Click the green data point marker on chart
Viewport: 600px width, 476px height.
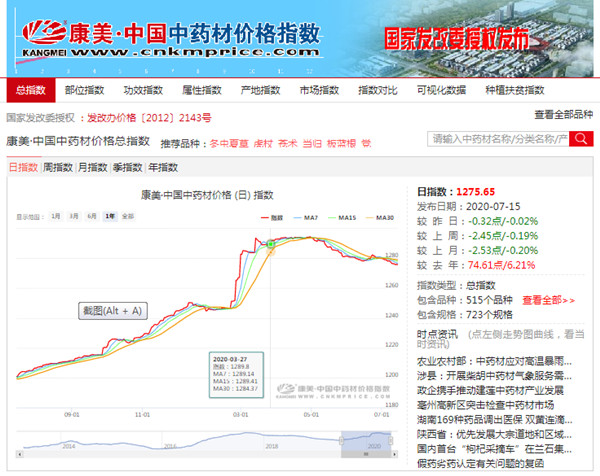(x=271, y=244)
